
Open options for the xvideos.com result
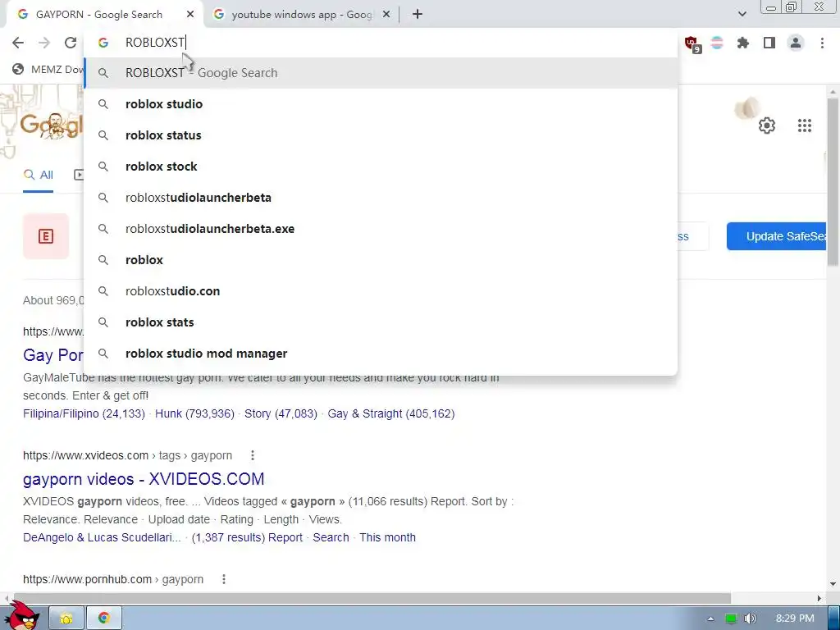click(253, 455)
